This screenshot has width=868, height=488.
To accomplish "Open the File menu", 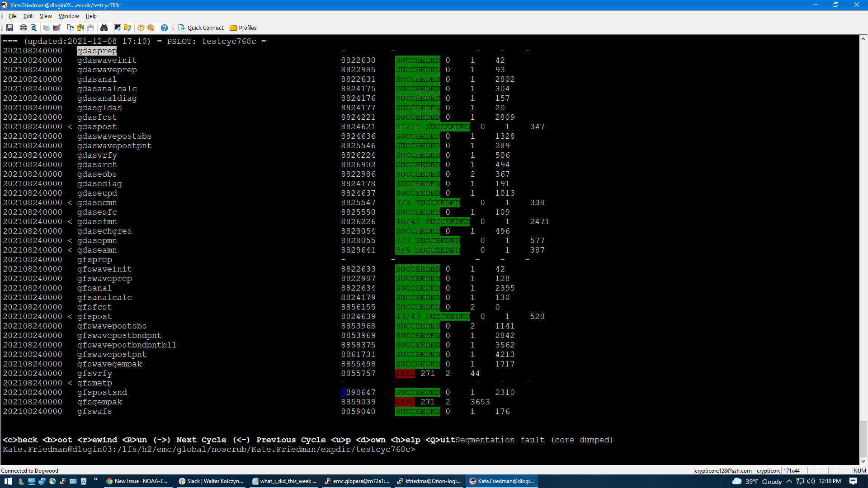I will pos(13,16).
